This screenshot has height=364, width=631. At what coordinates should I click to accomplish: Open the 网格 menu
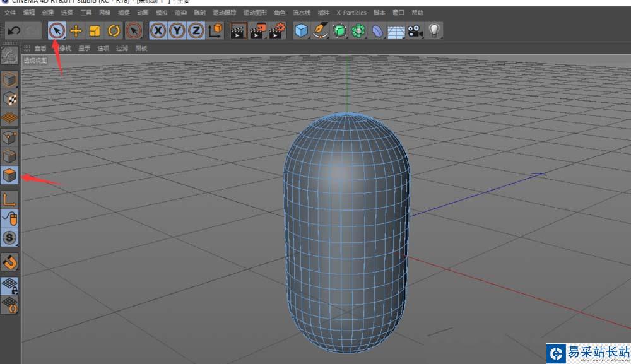pos(105,13)
